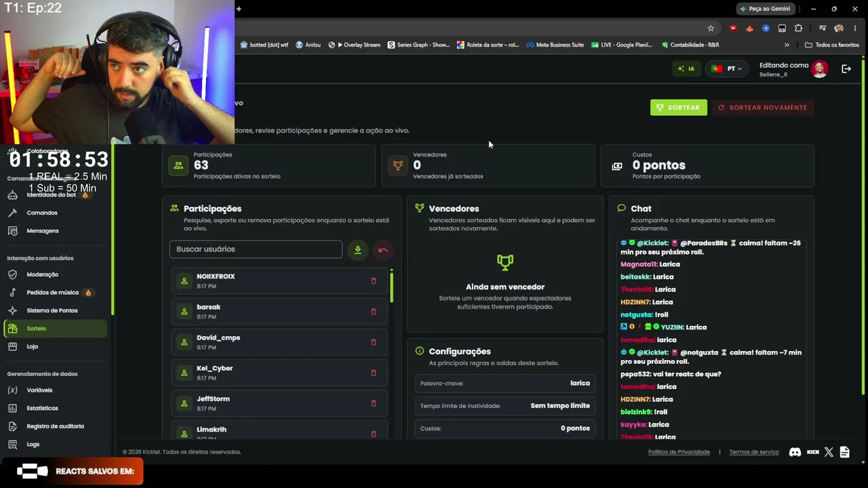Click the Palavra-chave value larica

click(580, 383)
